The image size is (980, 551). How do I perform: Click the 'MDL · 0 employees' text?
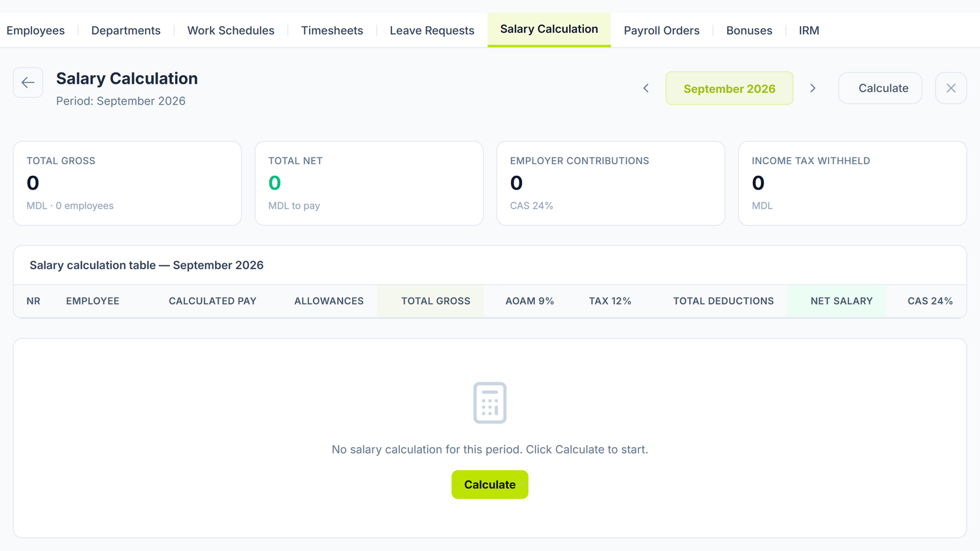(70, 206)
